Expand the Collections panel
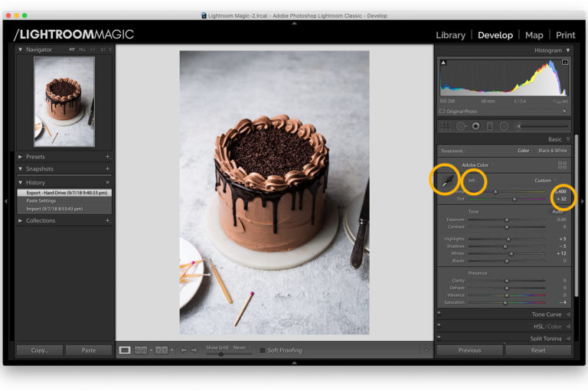 click(20, 220)
